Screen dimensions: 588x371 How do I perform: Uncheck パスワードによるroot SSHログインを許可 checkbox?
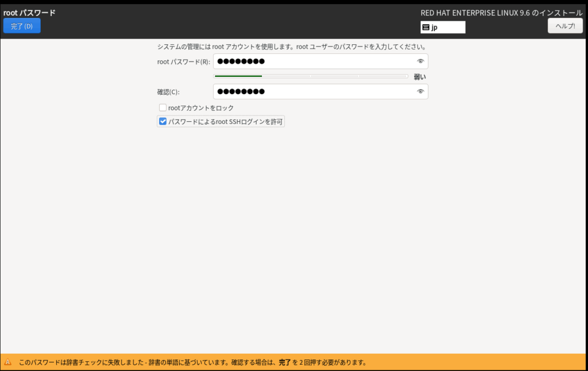(163, 122)
